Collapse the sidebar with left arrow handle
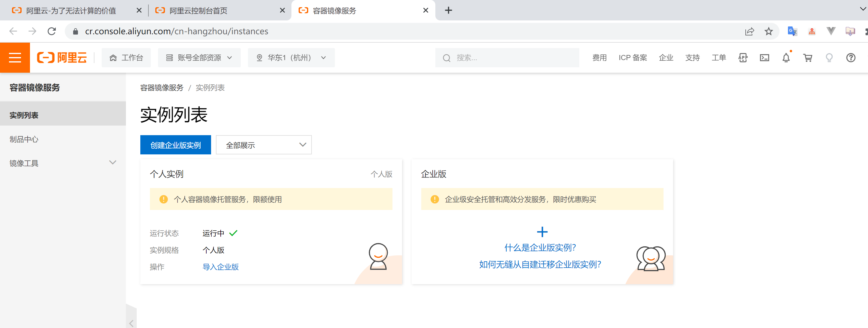 (x=131, y=322)
